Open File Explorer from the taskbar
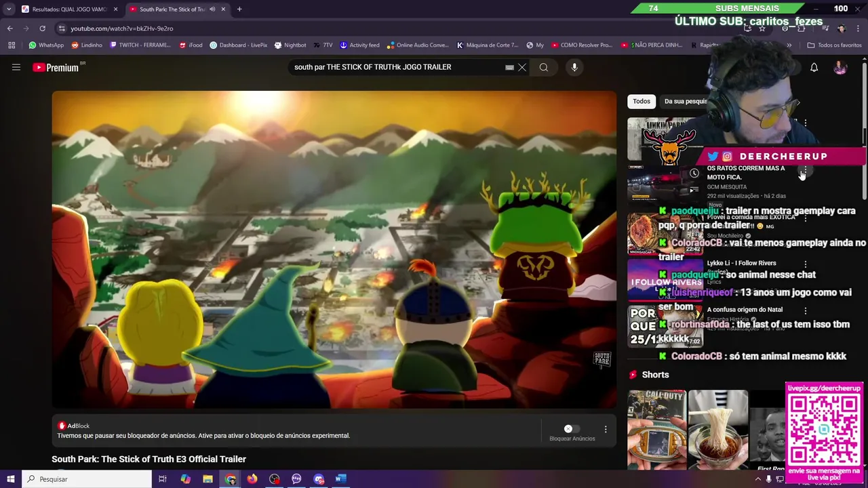This screenshot has height=488, width=868. click(208, 479)
